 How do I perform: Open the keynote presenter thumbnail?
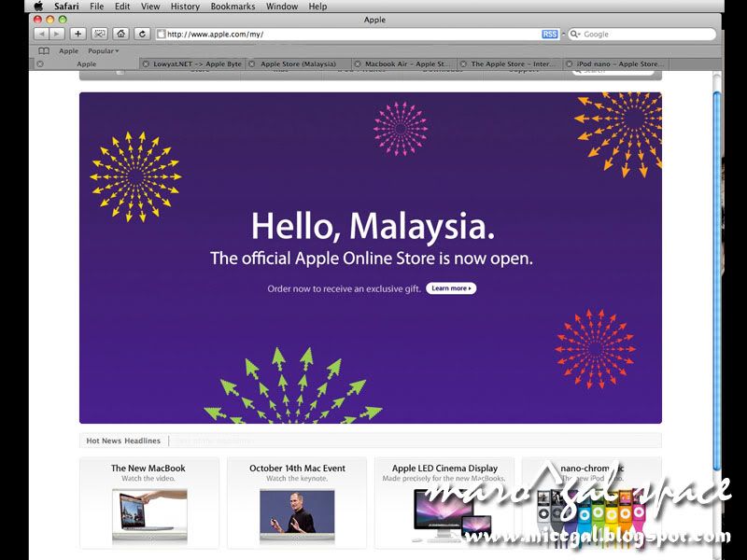[297, 515]
